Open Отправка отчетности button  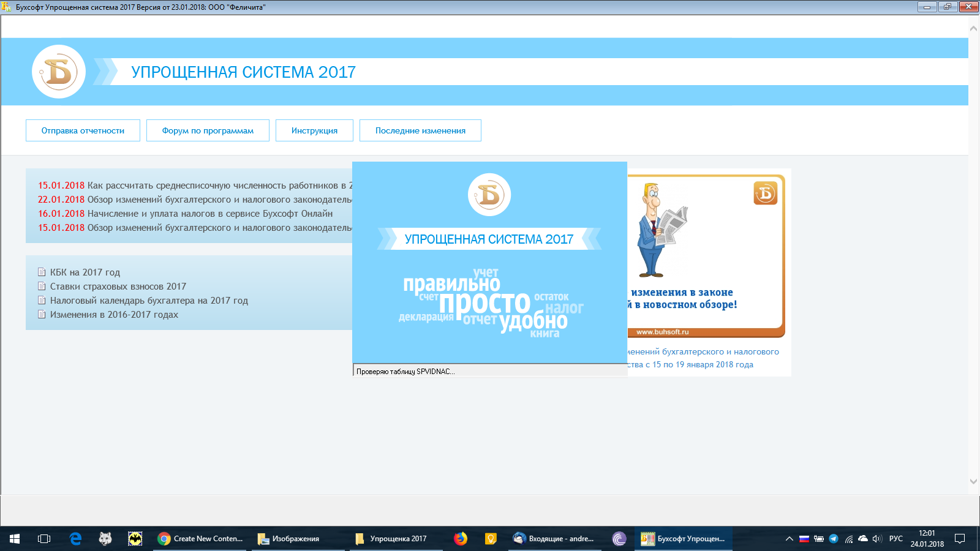coord(83,130)
